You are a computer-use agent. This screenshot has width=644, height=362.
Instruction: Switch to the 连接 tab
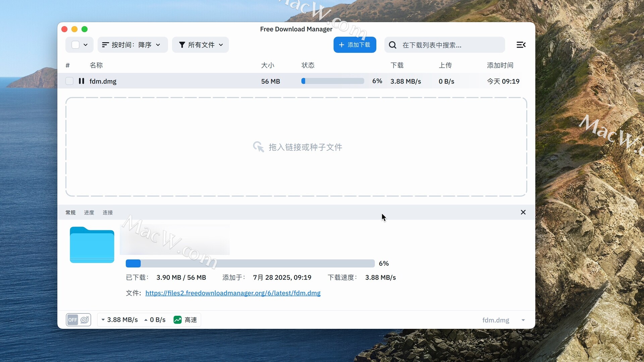tap(108, 213)
